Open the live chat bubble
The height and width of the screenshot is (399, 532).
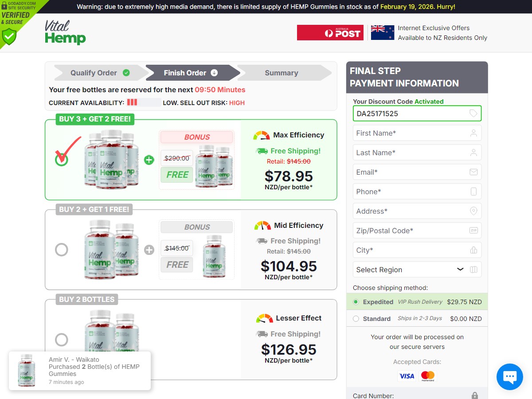pos(509,376)
